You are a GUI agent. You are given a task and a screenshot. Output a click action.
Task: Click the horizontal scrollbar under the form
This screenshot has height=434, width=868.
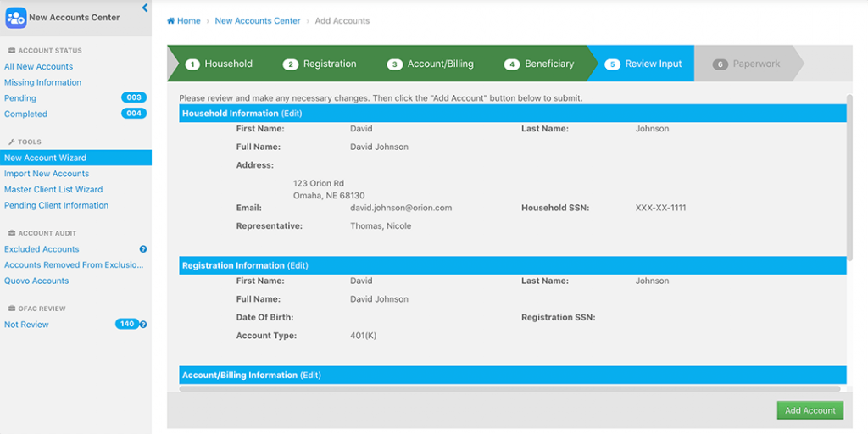[x=509, y=389]
